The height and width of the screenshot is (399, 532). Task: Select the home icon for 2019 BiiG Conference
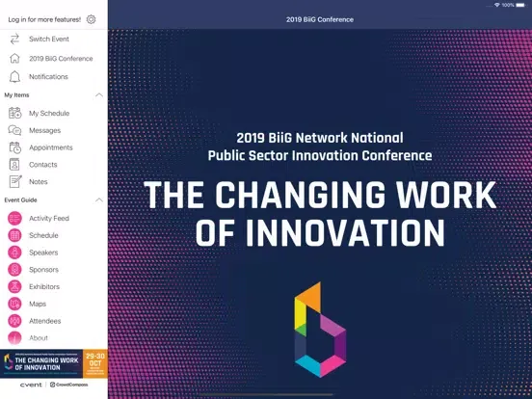coord(14,59)
